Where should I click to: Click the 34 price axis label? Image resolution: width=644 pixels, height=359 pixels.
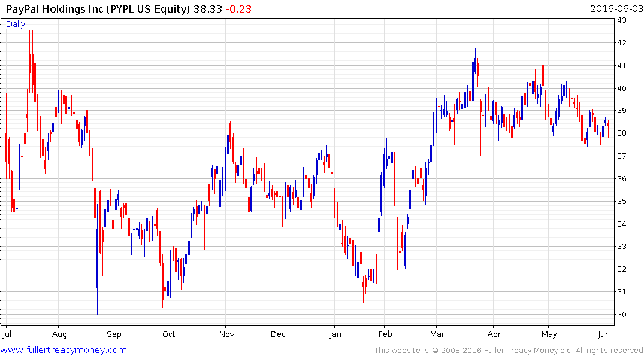pyautogui.click(x=621, y=224)
